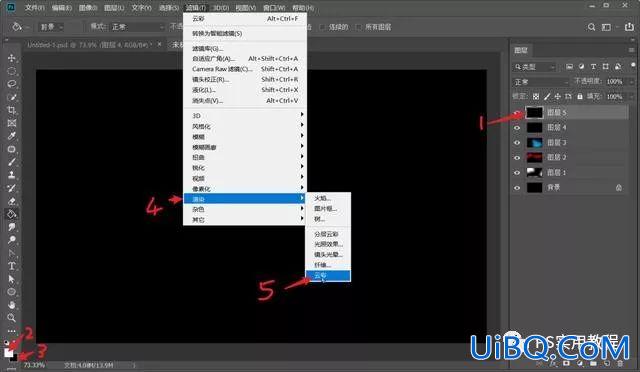Toggle prevent artboard auto-nesting lock
The height and width of the screenshot is (372, 640).
pyautogui.click(x=569, y=97)
